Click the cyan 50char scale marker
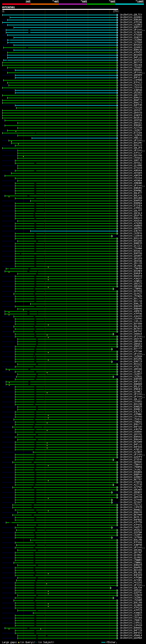Image resolution: width=146 pixels, height=644 pixels. coord(103,642)
